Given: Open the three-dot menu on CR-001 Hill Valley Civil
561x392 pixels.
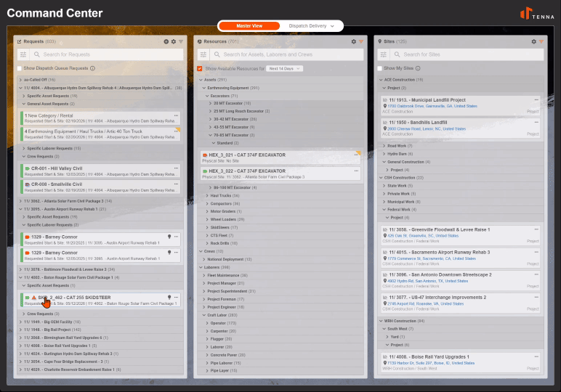Looking at the screenshot, I should pyautogui.click(x=176, y=168).
